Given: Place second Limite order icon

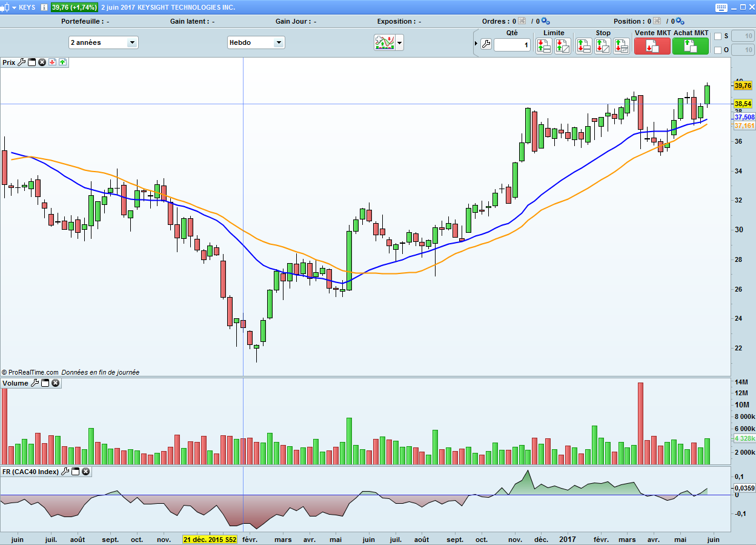Looking at the screenshot, I should [x=563, y=46].
